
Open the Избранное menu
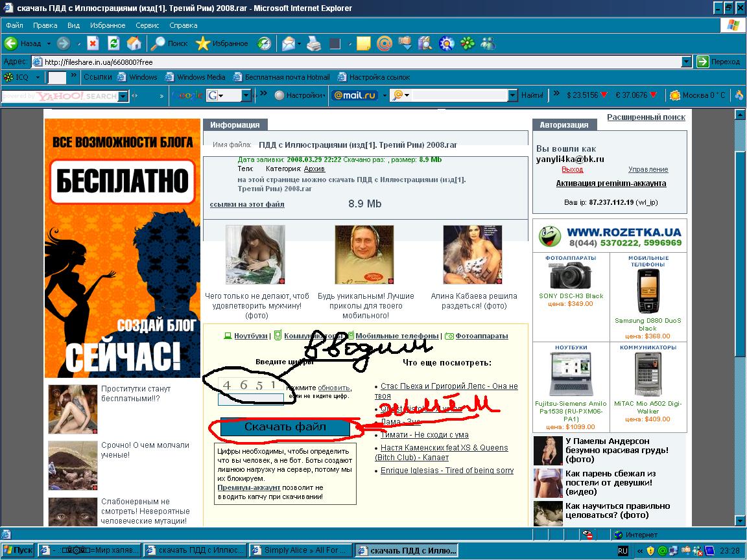[108, 25]
